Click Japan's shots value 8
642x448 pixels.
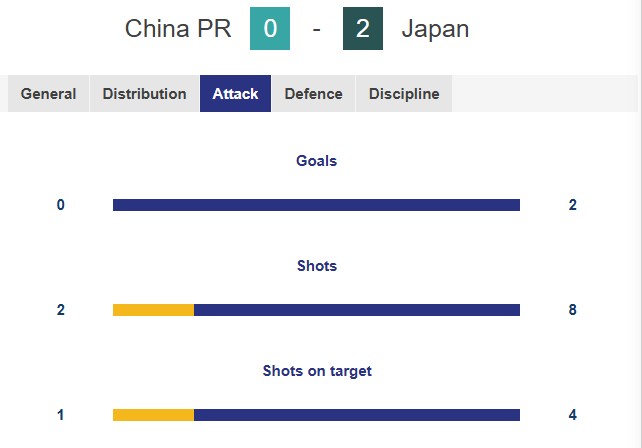(572, 310)
